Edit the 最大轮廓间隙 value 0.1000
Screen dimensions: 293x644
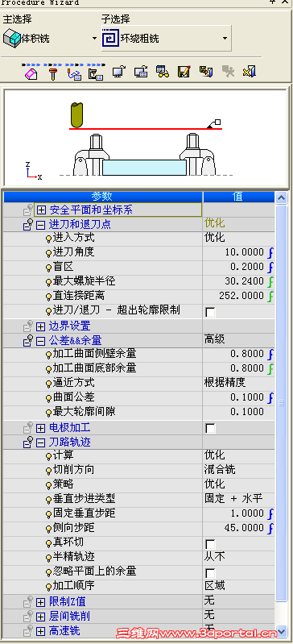point(247,412)
